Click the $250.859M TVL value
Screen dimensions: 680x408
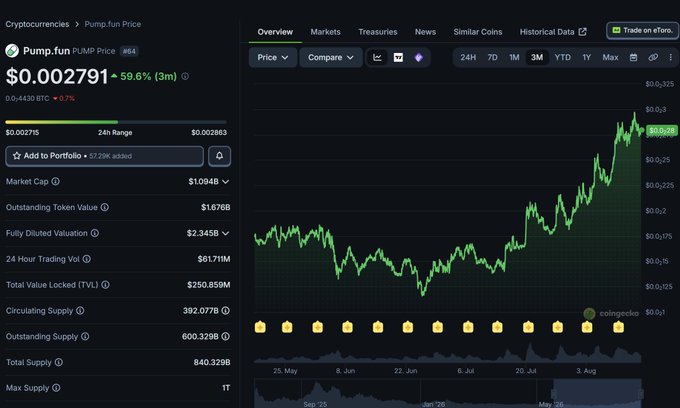209,285
